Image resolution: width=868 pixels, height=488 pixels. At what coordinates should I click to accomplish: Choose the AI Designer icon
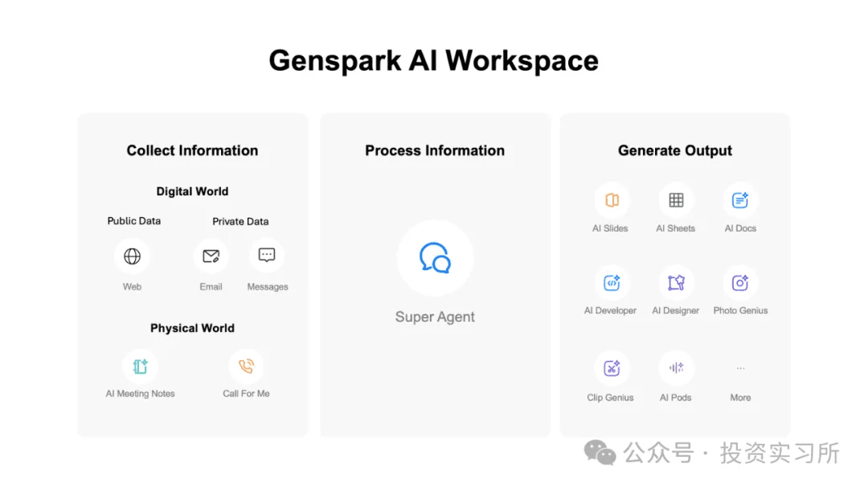(676, 283)
